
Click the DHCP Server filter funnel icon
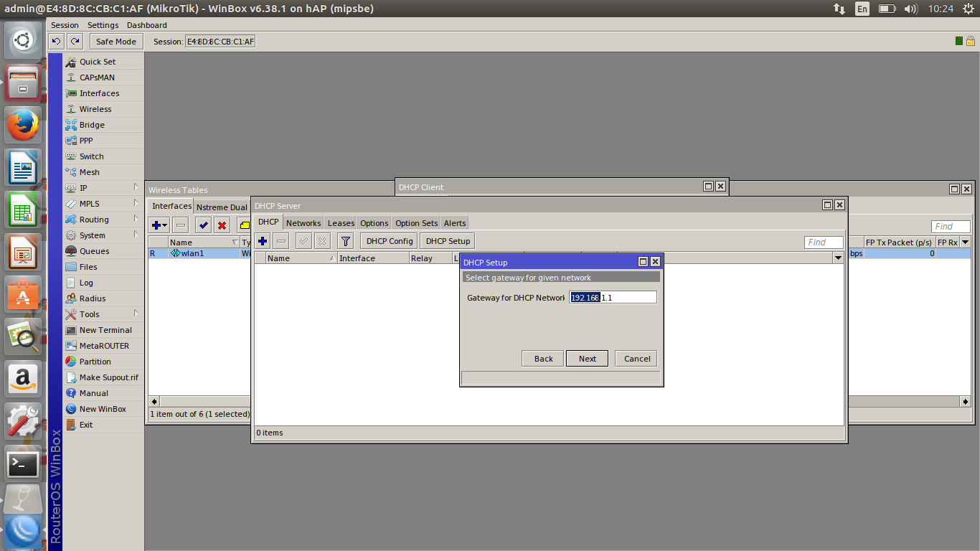pyautogui.click(x=346, y=241)
